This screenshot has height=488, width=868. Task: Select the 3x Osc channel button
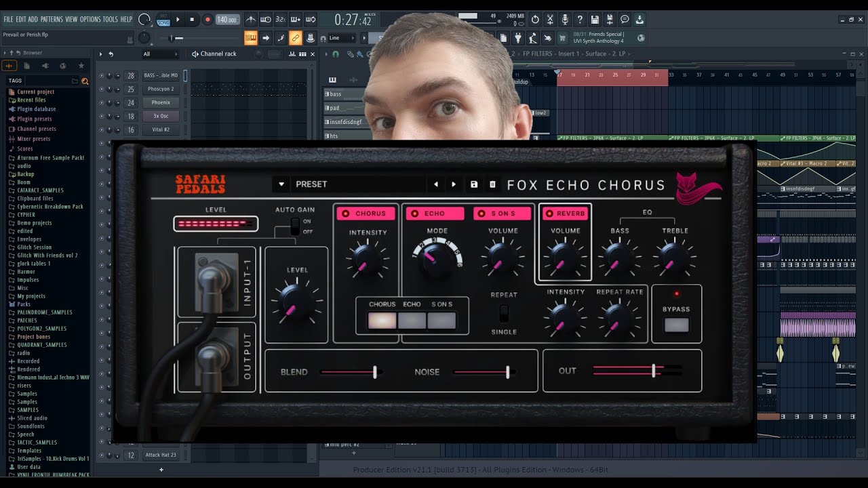(161, 116)
